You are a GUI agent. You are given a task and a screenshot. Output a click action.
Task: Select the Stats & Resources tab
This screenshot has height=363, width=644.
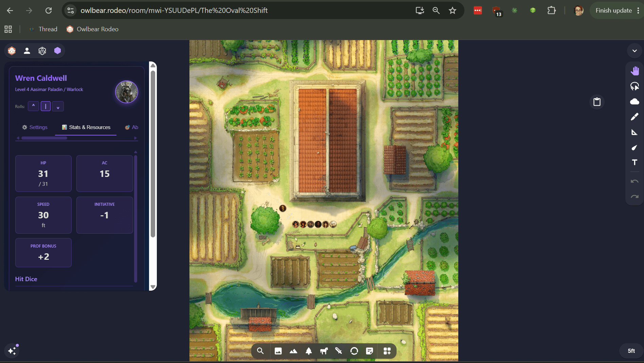[86, 127]
